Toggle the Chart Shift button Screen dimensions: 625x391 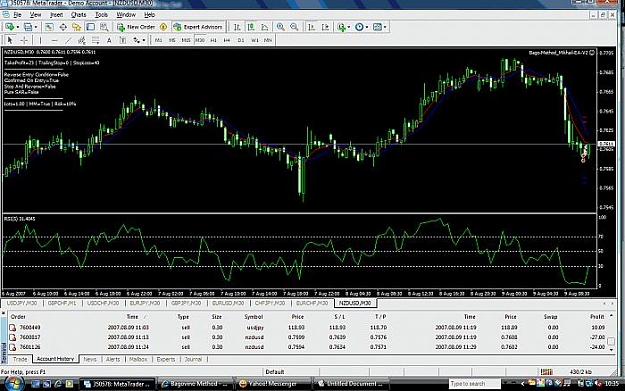click(326, 27)
